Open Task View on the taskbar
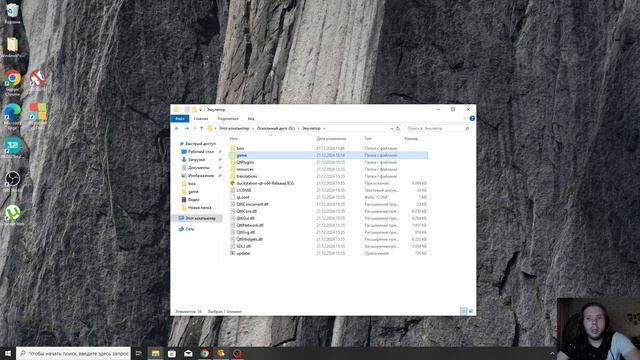 pos(138,353)
